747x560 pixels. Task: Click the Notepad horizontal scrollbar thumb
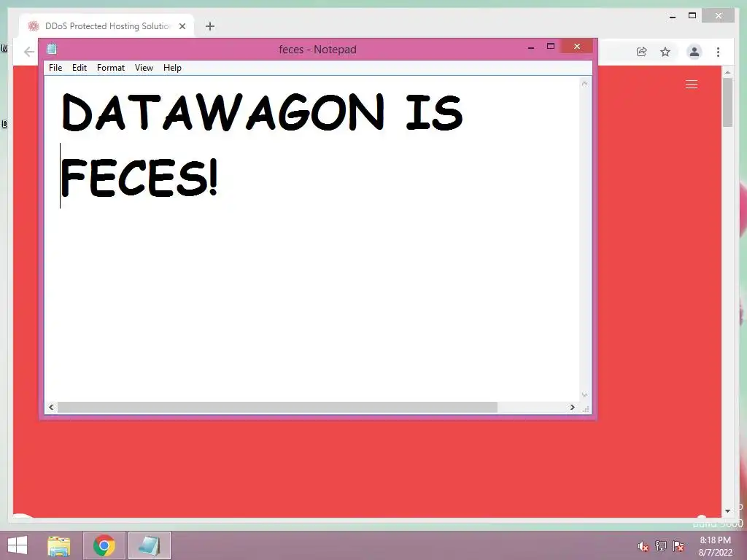tap(277, 408)
